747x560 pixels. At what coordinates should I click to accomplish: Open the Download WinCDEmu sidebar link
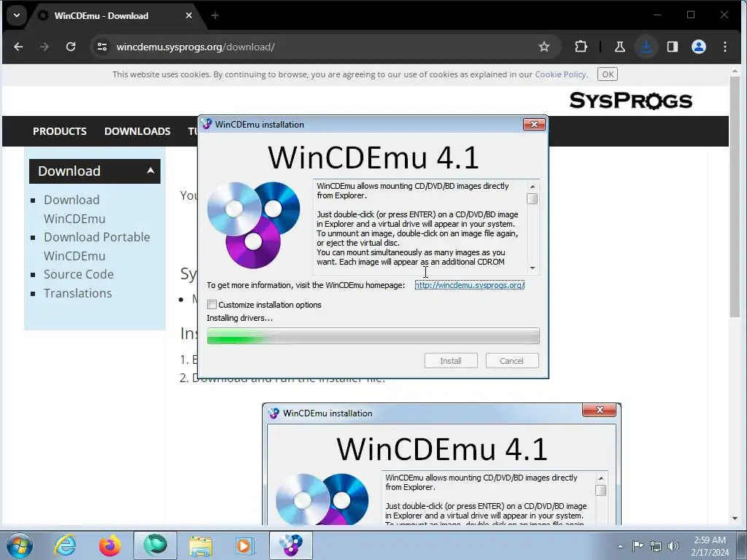74,209
